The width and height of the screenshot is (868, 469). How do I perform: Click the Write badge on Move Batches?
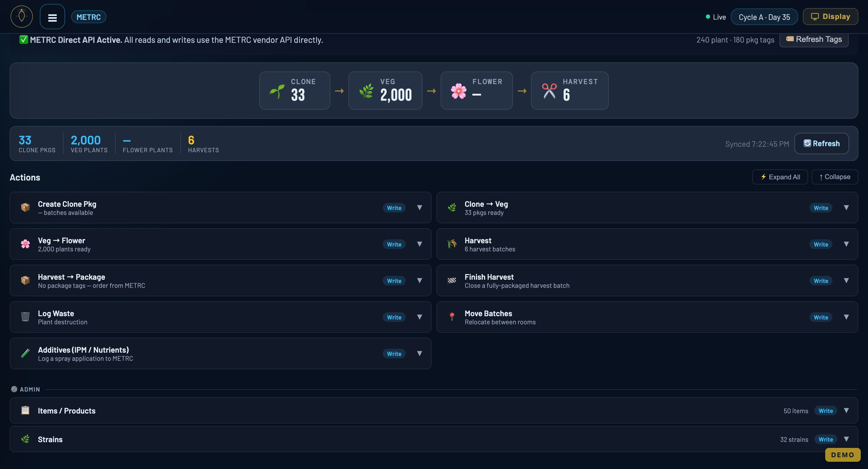821,317
